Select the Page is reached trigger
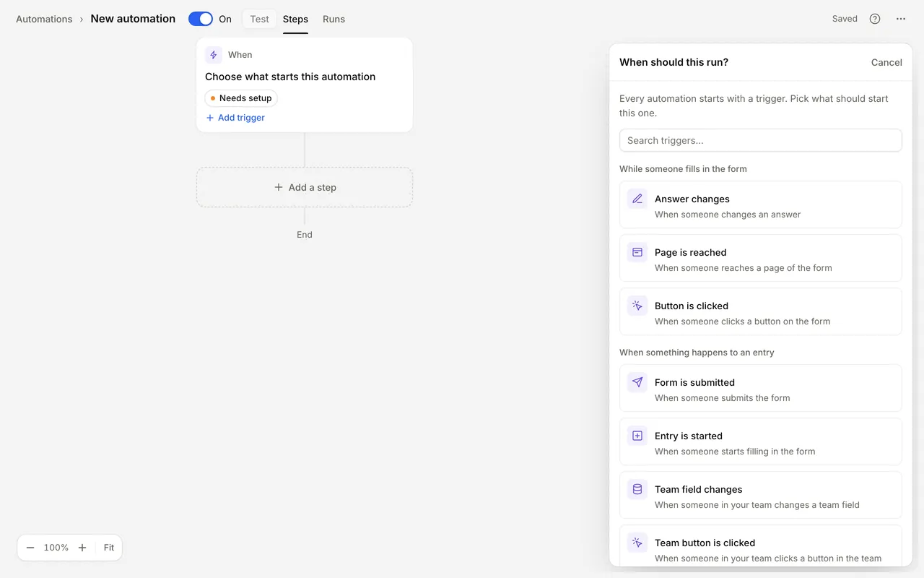 point(761,258)
